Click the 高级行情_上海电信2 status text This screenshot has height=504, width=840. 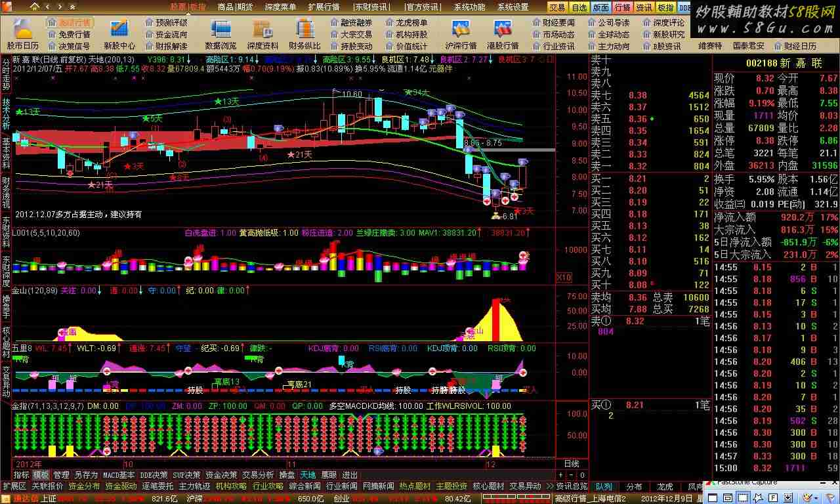coord(591,499)
